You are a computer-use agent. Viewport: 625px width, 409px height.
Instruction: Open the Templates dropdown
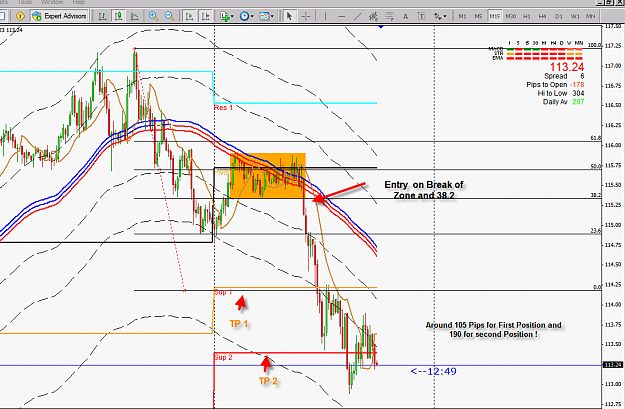tap(266, 16)
